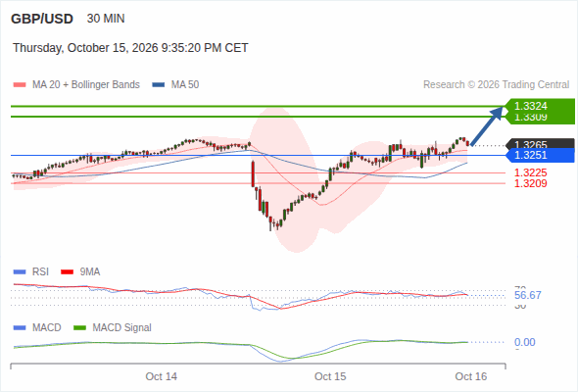Click the red 9MA legend swatch
Screen dimensions: 578x392
pos(67,272)
